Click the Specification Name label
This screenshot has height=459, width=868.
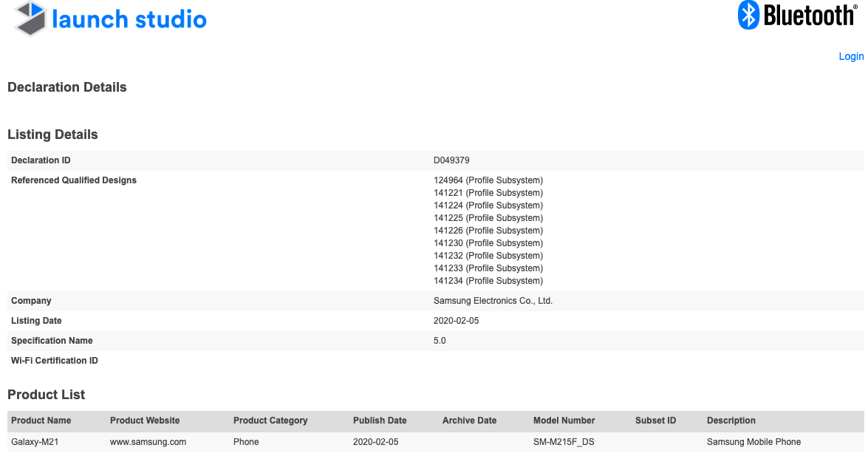(52, 341)
